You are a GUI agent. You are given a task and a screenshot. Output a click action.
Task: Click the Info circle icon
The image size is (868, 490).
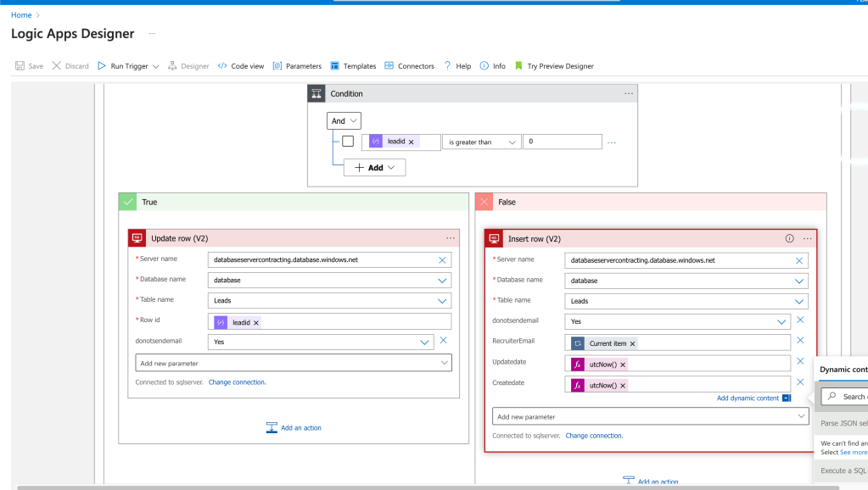(484, 66)
